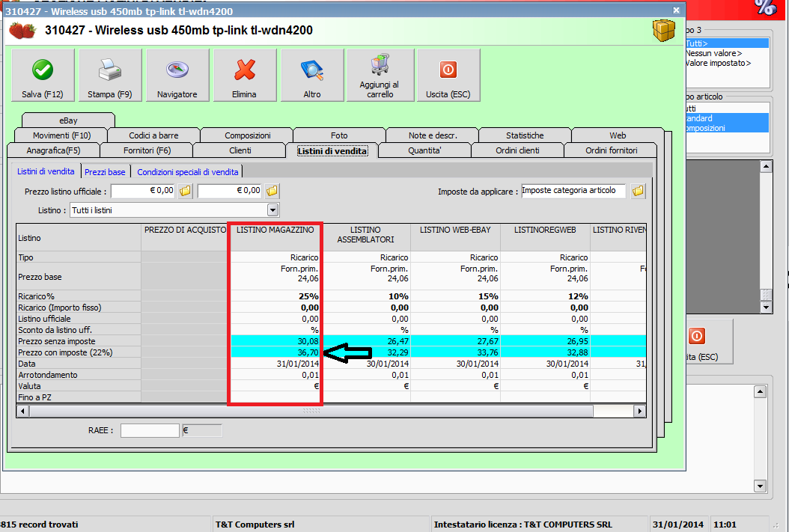Click the Stampa (F9) printer button
This screenshot has height=532, width=789.
[x=110, y=76]
